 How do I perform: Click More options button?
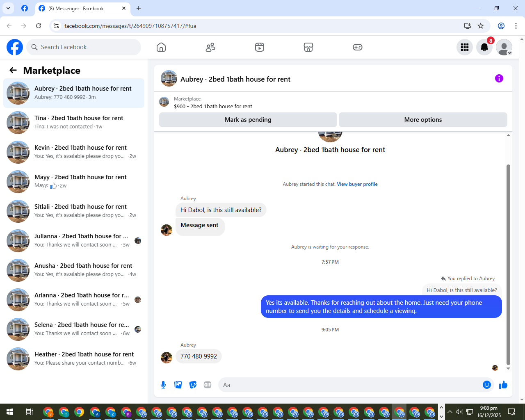pyautogui.click(x=423, y=120)
